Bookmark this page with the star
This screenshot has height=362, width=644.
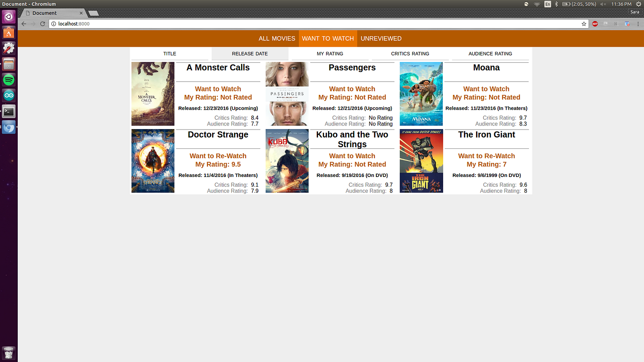click(x=584, y=24)
